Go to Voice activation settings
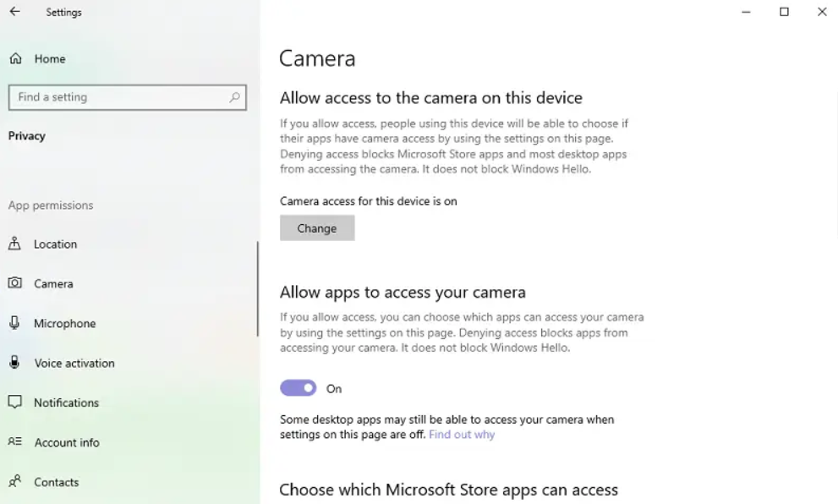Viewport: 838px width, 504px height. pos(74,363)
